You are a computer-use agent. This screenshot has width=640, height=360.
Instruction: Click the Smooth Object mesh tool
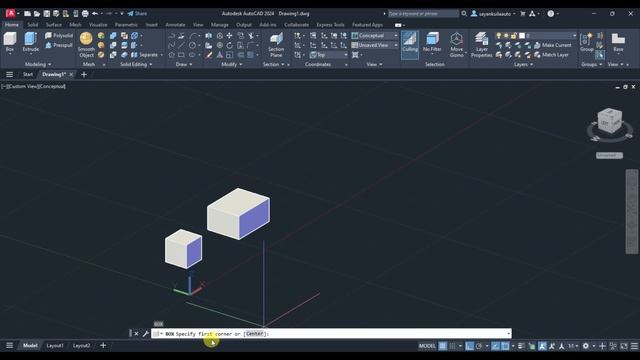(x=86, y=44)
